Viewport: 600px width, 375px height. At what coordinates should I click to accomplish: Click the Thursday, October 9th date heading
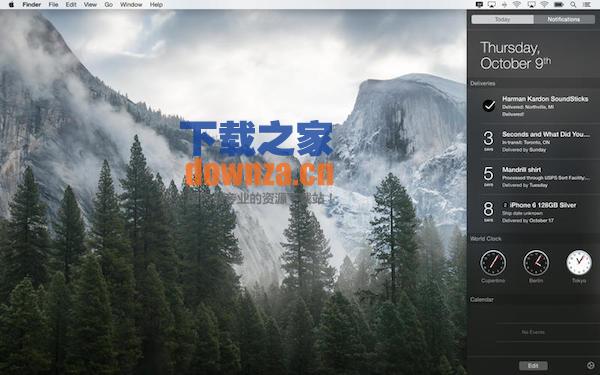coord(515,55)
